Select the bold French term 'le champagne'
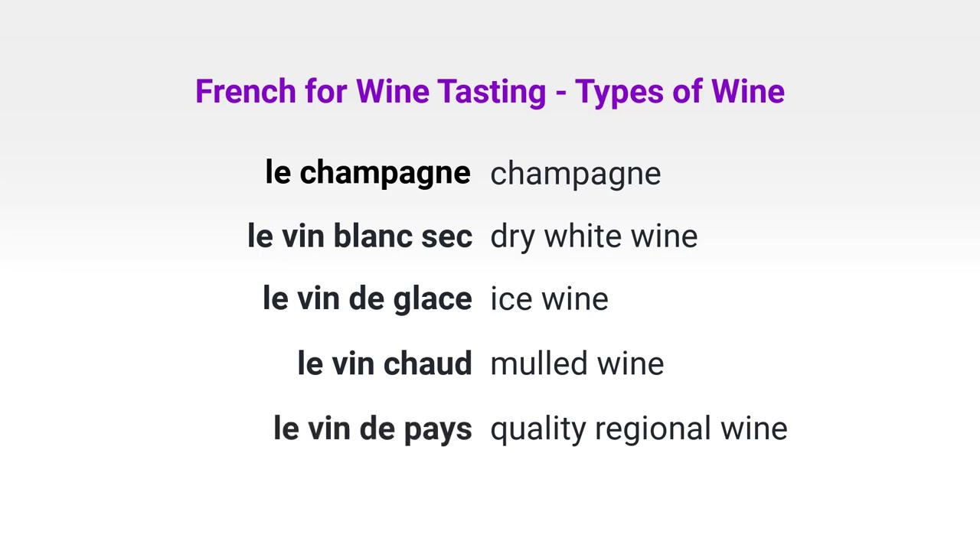Viewport: 980px width, 551px height. pyautogui.click(x=367, y=173)
